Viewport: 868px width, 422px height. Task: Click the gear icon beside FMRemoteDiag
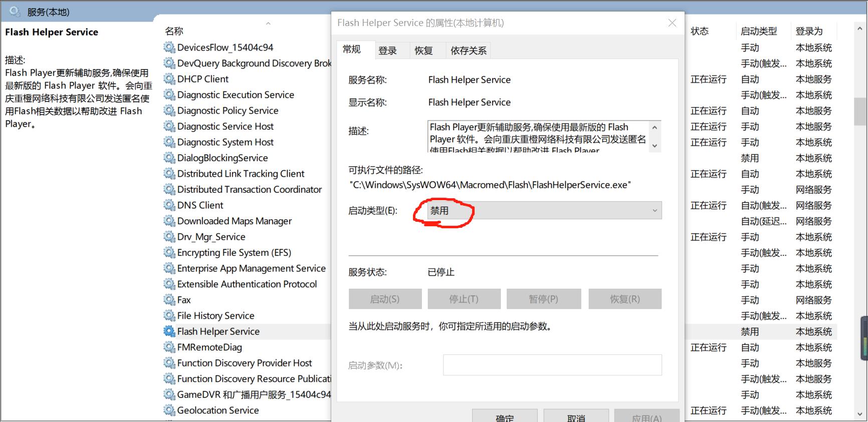tap(169, 347)
